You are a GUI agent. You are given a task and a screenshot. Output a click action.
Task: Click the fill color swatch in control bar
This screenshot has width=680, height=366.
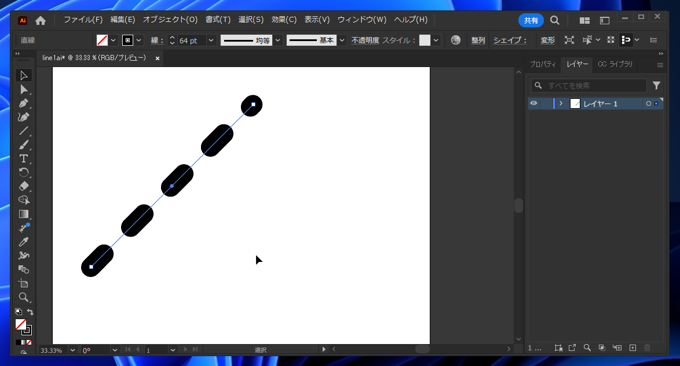click(x=102, y=40)
